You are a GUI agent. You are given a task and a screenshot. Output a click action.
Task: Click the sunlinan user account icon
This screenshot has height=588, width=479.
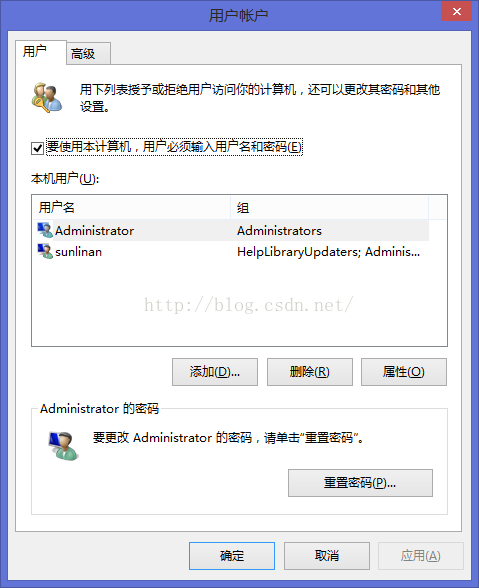pyautogui.click(x=45, y=251)
